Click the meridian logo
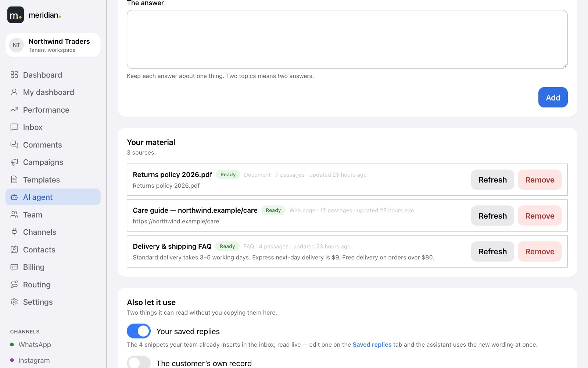The width and height of the screenshot is (588, 368). [34, 15]
